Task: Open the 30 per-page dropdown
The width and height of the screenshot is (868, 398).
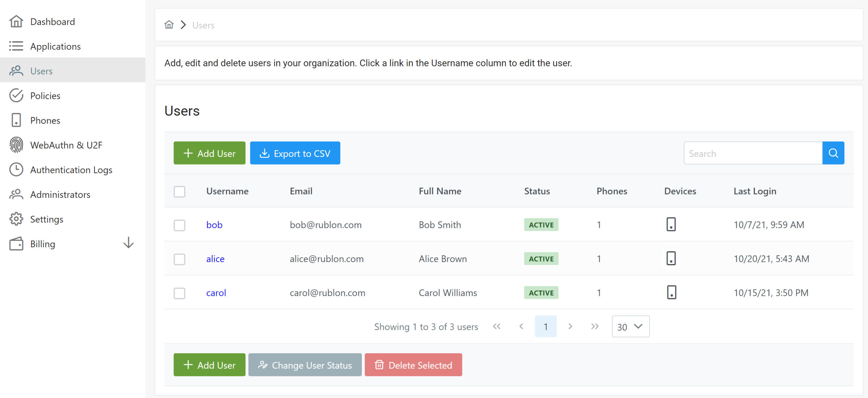Action: tap(630, 327)
